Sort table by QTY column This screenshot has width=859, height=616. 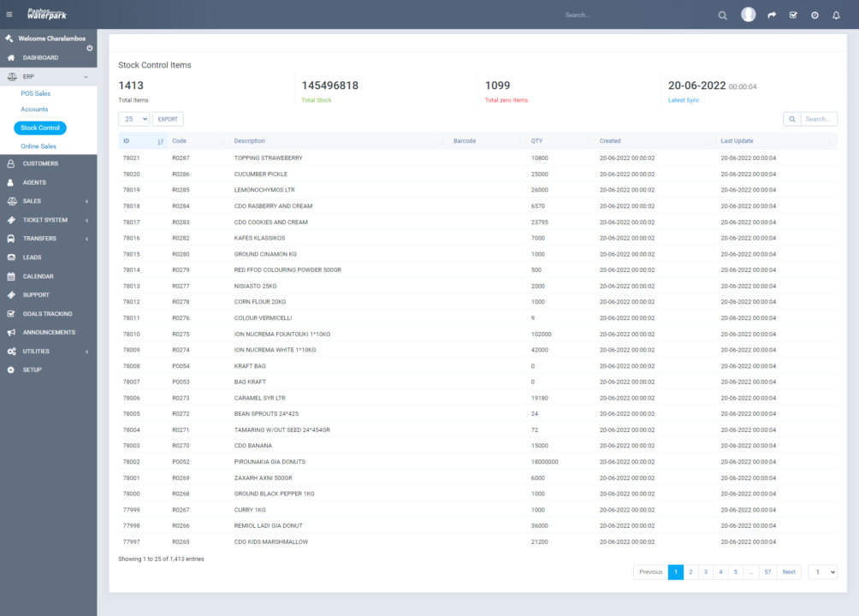560,141
